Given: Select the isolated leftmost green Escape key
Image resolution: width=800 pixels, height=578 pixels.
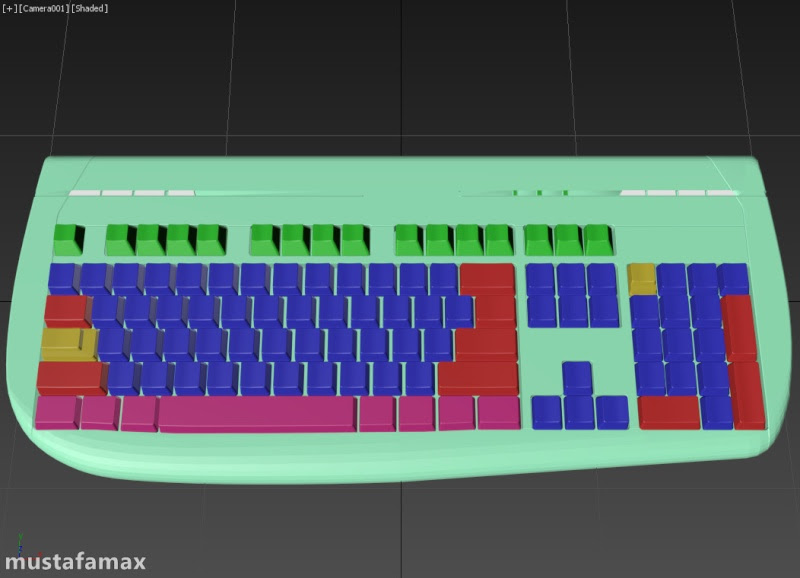Looking at the screenshot, I should tap(69, 240).
